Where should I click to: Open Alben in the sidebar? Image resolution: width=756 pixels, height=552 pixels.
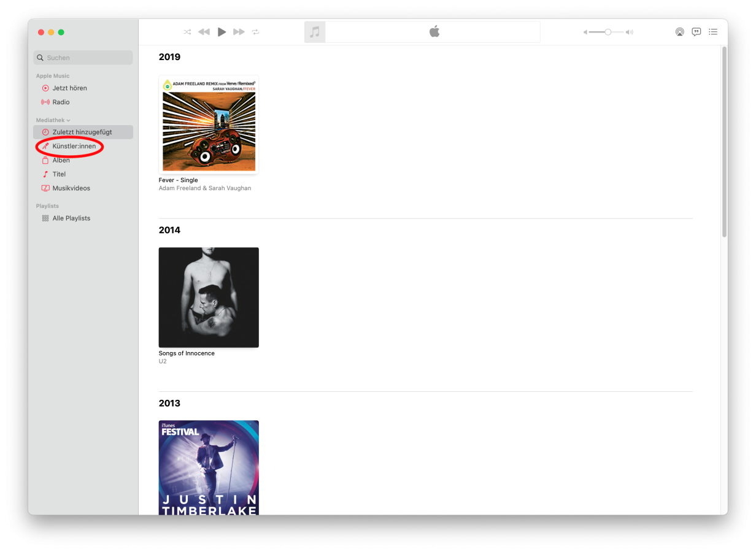point(83,161)
